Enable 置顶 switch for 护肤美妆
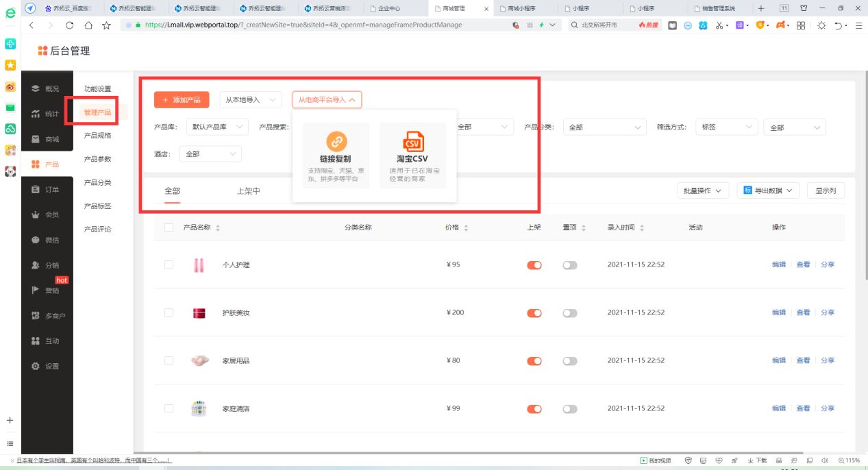Screen dimensions: 868x470 click(x=569, y=312)
